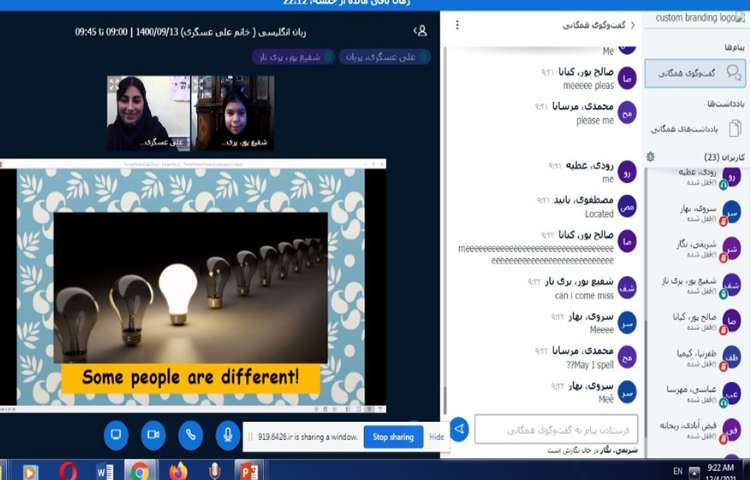Click the phone audio button
Screen dimensions: 750x480
[x=190, y=435]
